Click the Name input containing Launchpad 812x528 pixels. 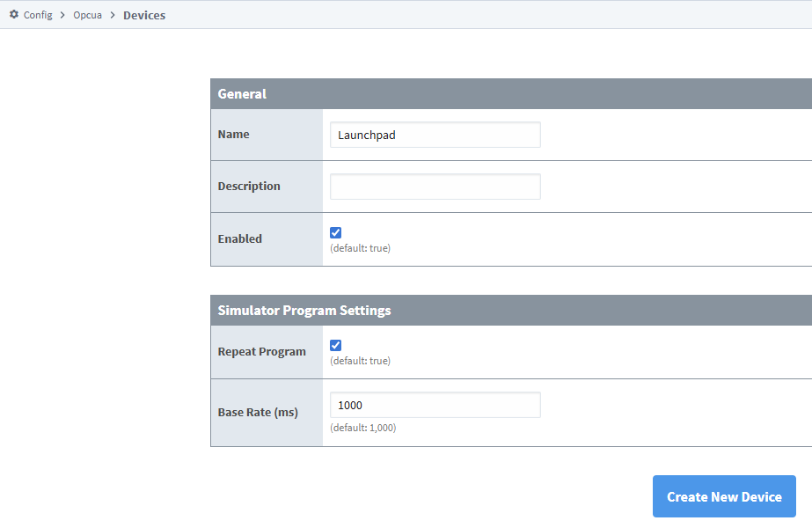(x=435, y=134)
